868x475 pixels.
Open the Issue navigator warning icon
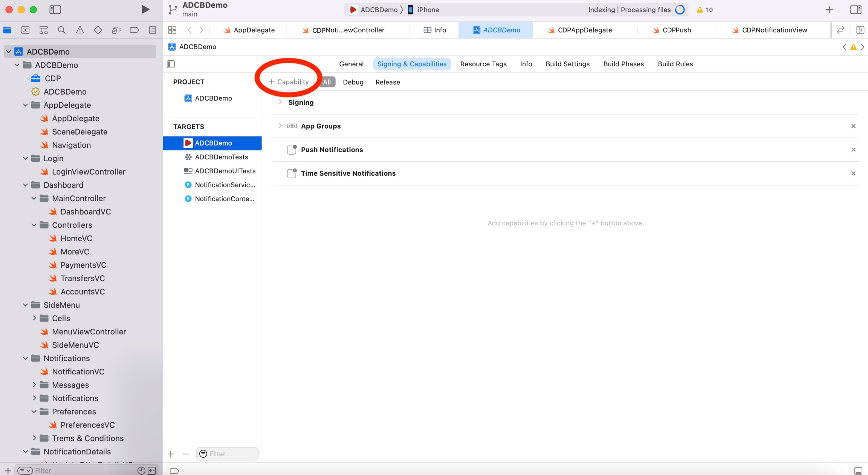pos(80,30)
